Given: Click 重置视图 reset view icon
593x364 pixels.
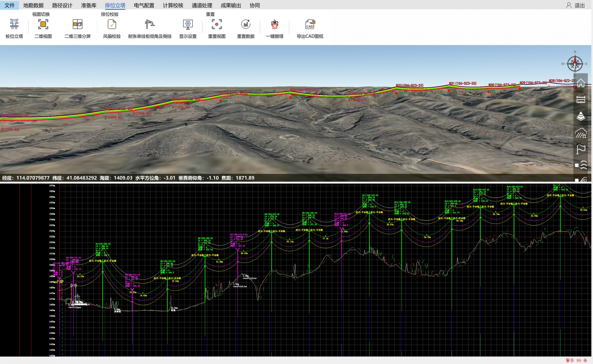Looking at the screenshot, I should [217, 25].
